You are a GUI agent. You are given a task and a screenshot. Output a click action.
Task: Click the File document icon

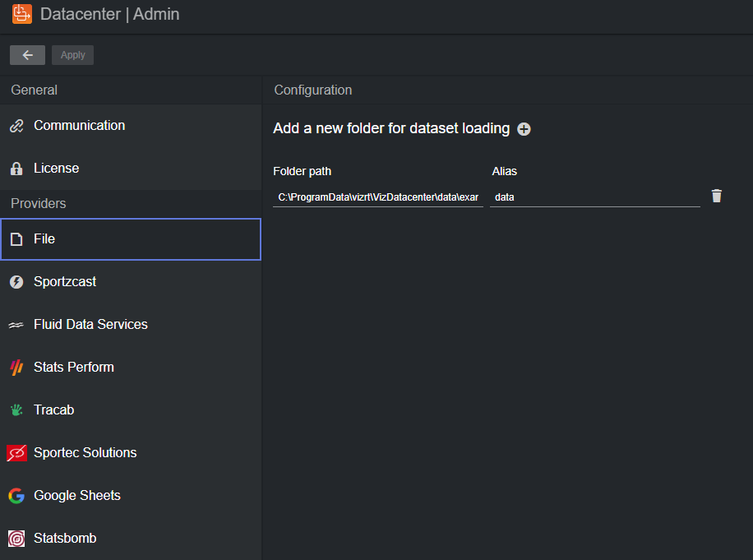16,239
